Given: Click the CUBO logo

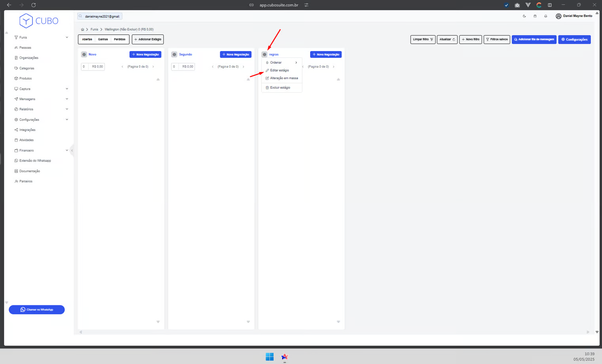Looking at the screenshot, I should 39,21.
